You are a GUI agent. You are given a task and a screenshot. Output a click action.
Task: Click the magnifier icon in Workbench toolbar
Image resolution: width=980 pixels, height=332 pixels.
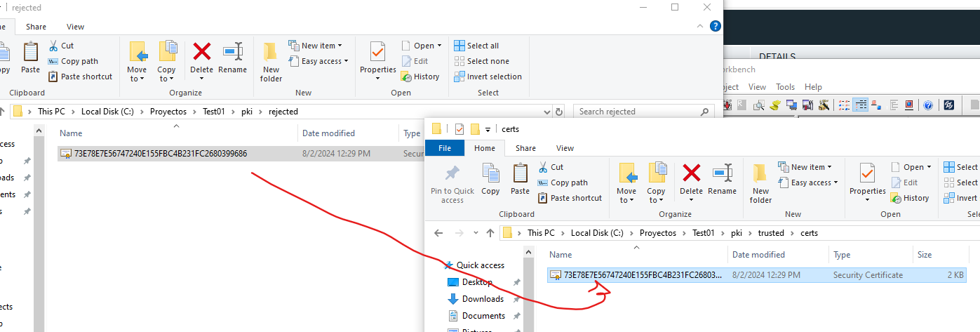pyautogui.click(x=758, y=105)
